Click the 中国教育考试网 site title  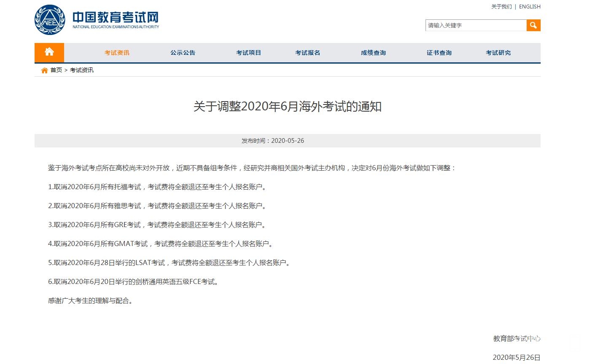click(116, 18)
